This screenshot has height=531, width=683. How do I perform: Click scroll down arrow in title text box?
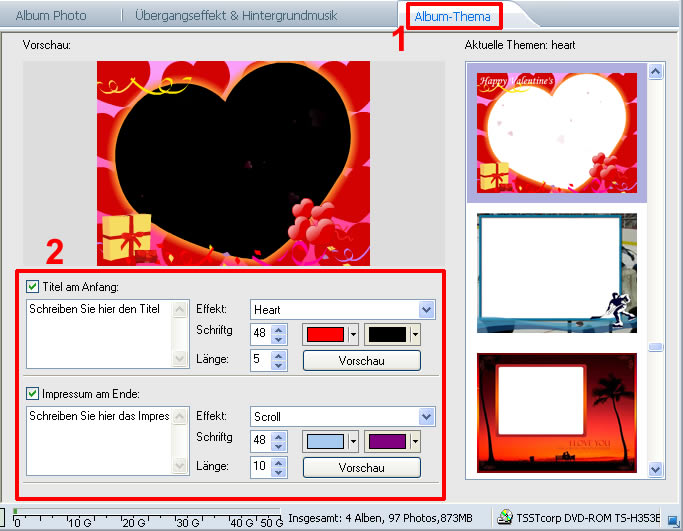coord(179,359)
